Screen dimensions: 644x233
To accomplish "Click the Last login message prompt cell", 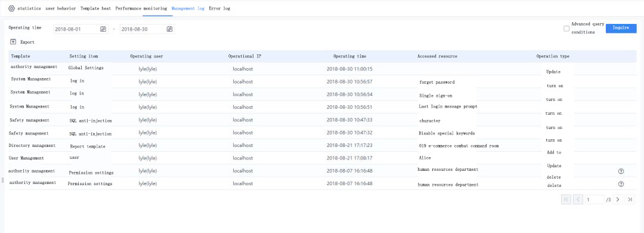I will coord(448,106).
